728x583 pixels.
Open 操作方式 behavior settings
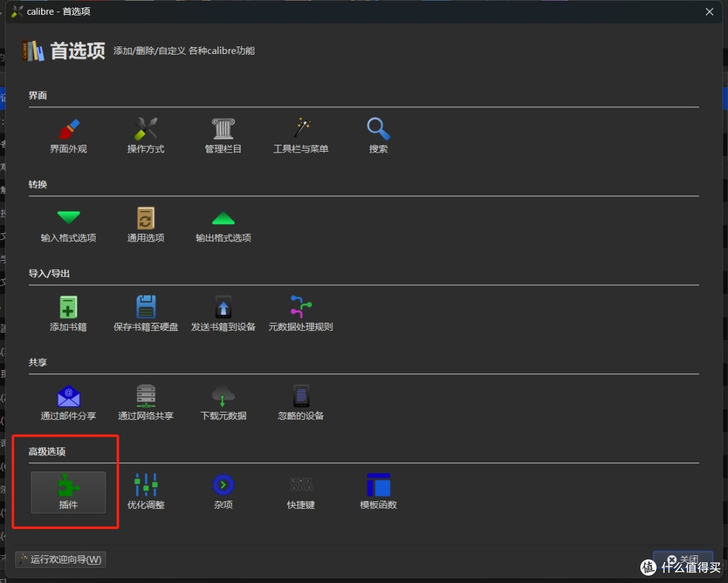point(146,135)
